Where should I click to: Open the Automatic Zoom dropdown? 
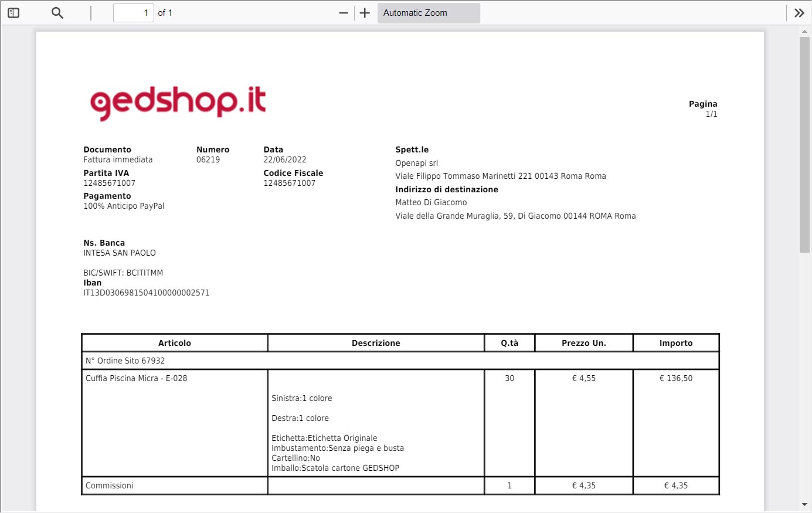pyautogui.click(x=428, y=13)
